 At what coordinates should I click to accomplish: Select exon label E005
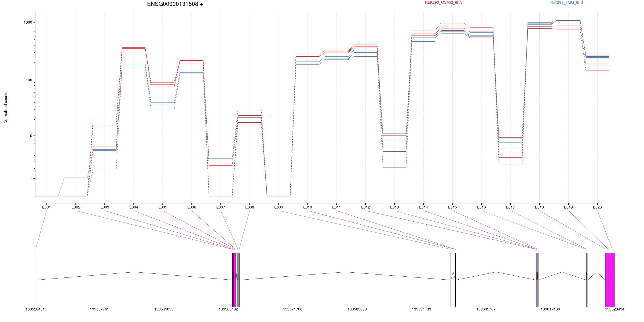coord(163,207)
